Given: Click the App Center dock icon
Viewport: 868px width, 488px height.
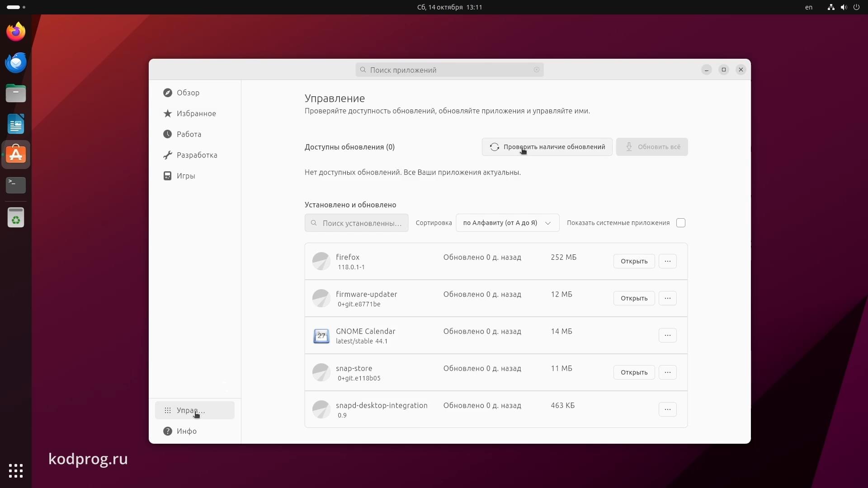Looking at the screenshot, I should point(16,155).
